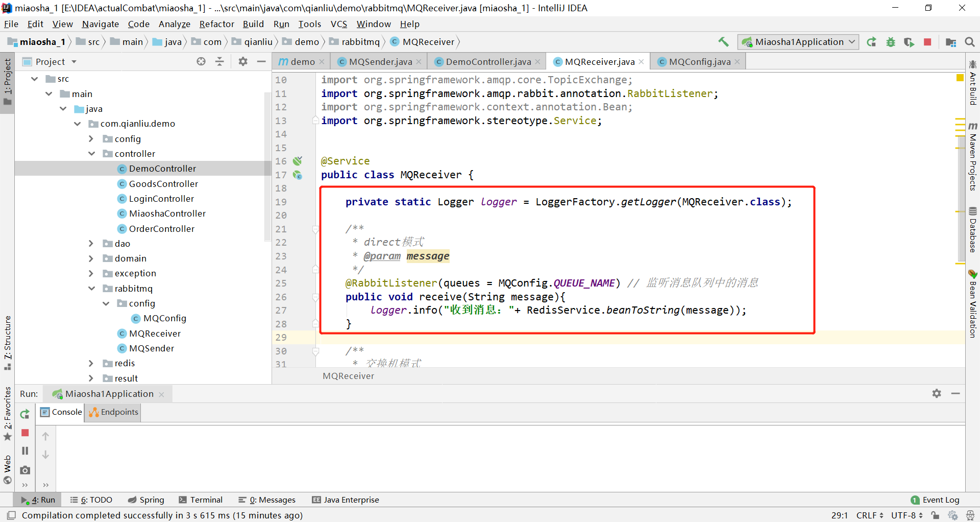The height and width of the screenshot is (522, 980).
Task: Minimize the Run tool window
Action: [x=955, y=393]
